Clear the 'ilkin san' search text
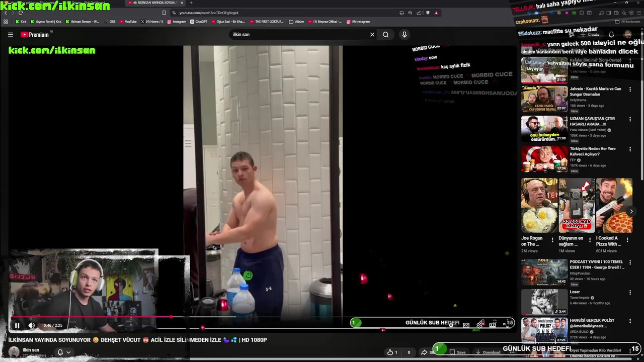The width and height of the screenshot is (644, 362). 372,35
